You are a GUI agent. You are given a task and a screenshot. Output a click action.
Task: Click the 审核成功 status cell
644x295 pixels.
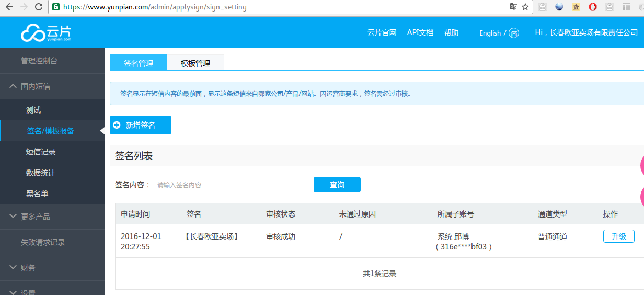[x=281, y=236]
